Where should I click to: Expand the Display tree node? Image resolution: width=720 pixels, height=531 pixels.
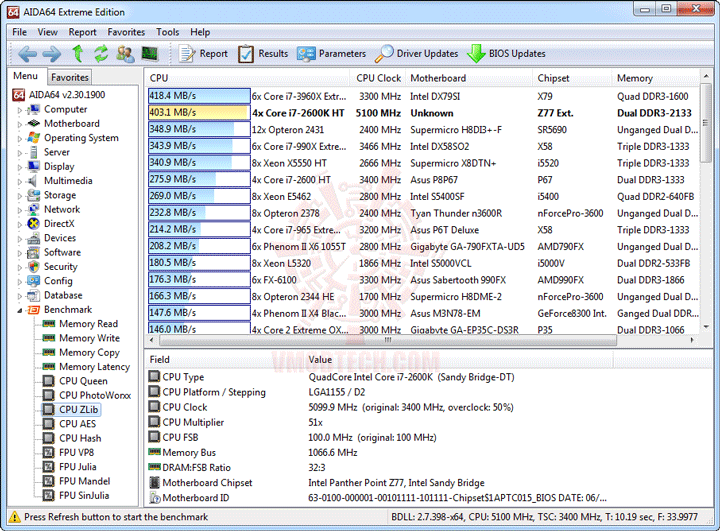20,167
